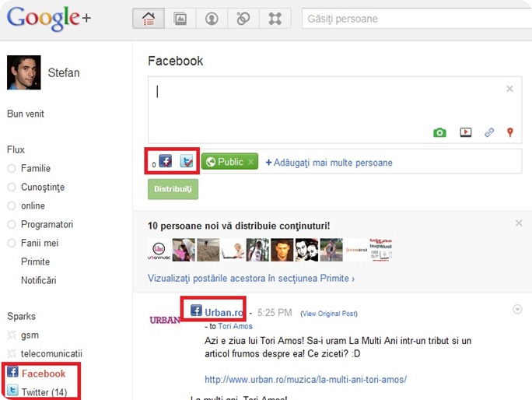Open the telecomunicatii spark

click(51, 353)
